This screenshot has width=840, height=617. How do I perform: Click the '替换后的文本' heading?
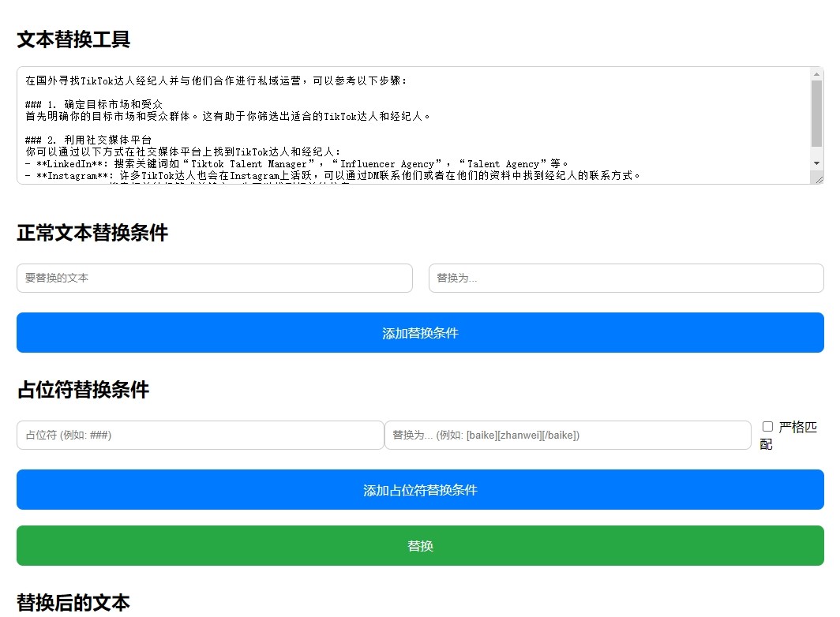tap(73, 603)
